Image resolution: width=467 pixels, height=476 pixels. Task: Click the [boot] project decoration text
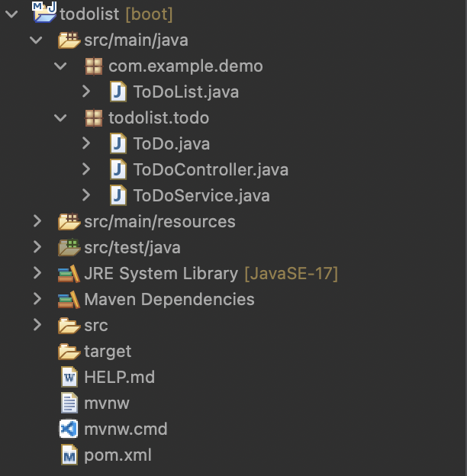click(x=149, y=14)
